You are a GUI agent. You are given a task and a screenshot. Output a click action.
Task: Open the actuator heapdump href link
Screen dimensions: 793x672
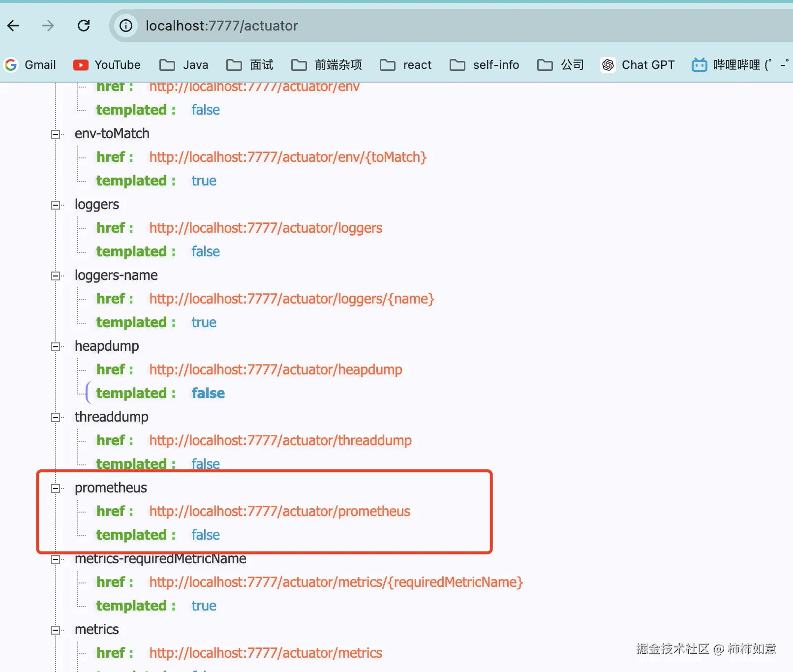(x=275, y=369)
